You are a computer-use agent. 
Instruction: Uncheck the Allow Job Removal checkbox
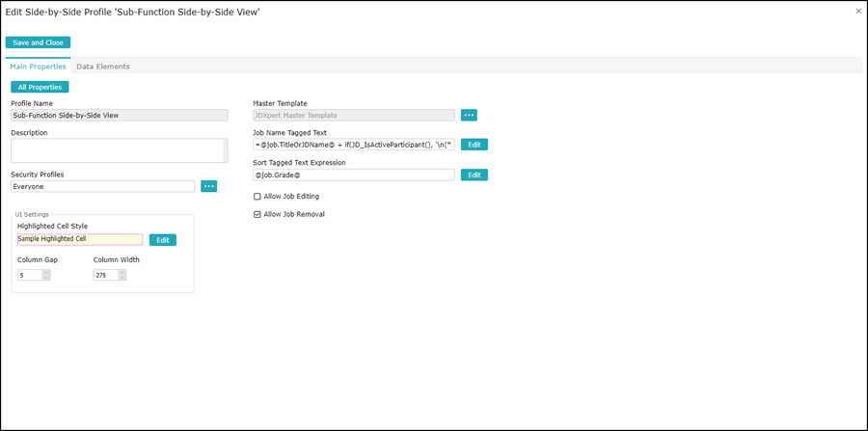(x=258, y=214)
